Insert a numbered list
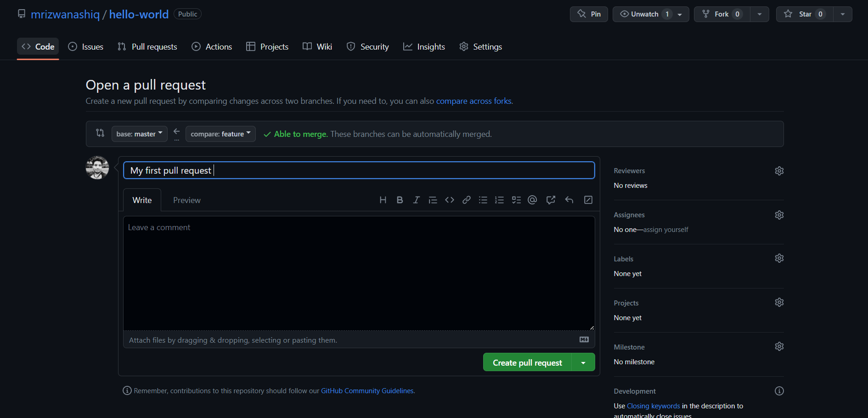868x418 pixels. point(499,200)
